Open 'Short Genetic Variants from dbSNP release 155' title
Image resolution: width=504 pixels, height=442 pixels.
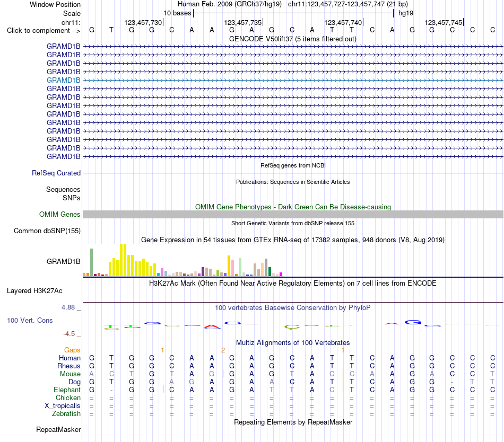293,224
